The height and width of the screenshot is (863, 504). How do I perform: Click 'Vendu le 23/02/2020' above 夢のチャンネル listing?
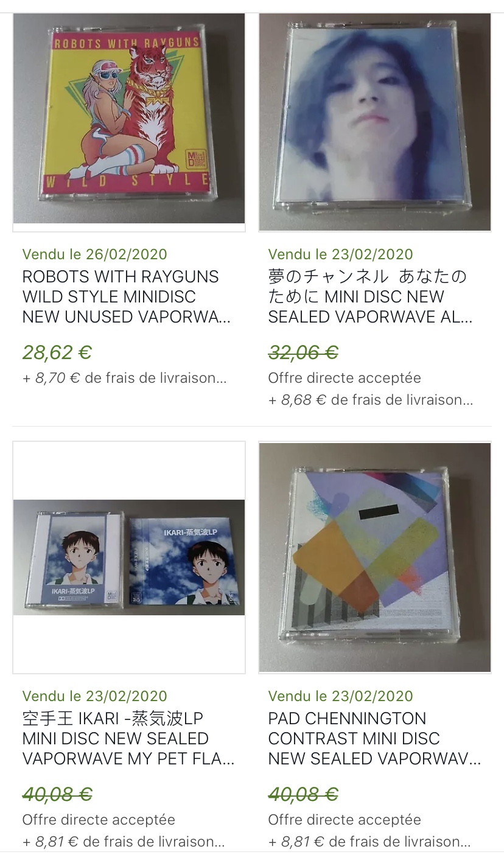[x=341, y=254]
